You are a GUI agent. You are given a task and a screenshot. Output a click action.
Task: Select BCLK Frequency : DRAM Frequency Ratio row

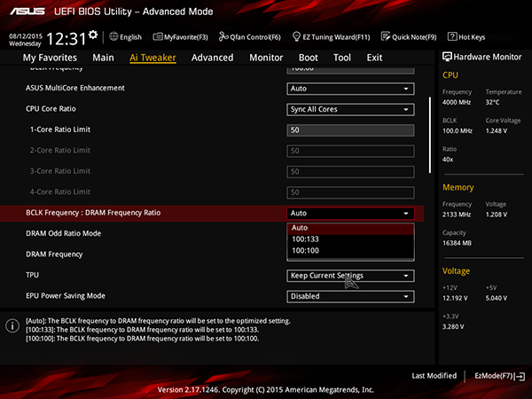212,214
